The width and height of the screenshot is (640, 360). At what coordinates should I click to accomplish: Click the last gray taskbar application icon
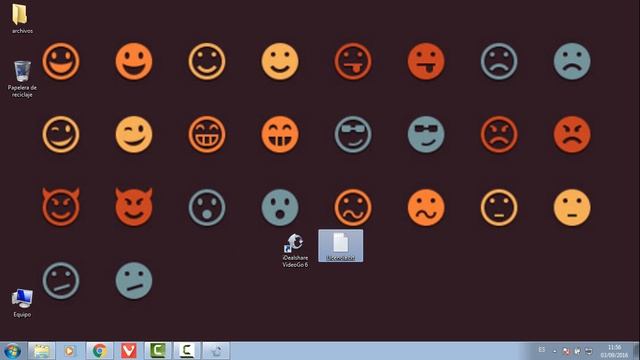(216, 351)
